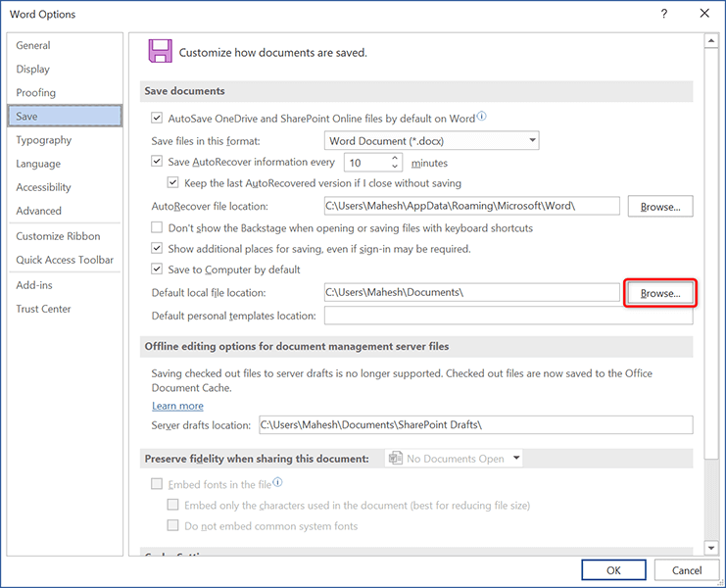Open the Save files format dropdown
The image size is (726, 588).
532,141
